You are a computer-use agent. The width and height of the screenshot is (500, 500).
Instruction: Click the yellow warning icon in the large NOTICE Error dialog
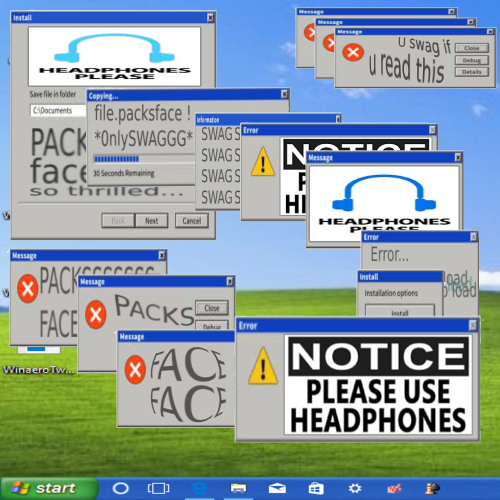click(x=263, y=366)
